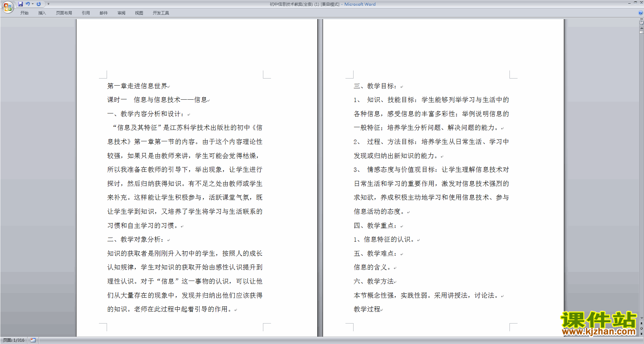Open the Office button menu

click(7, 7)
